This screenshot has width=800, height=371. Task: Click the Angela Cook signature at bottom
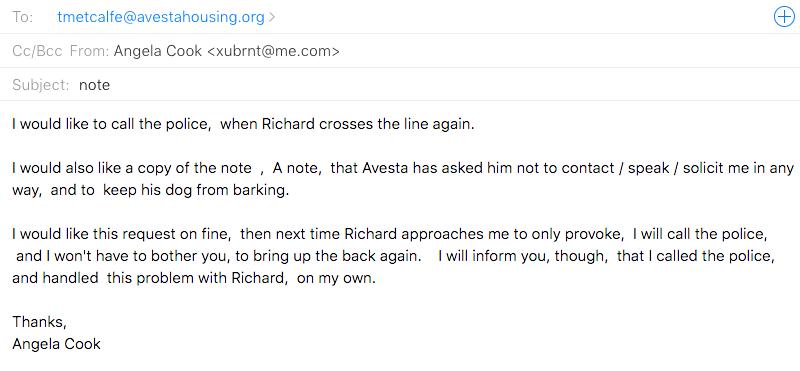[x=57, y=344]
